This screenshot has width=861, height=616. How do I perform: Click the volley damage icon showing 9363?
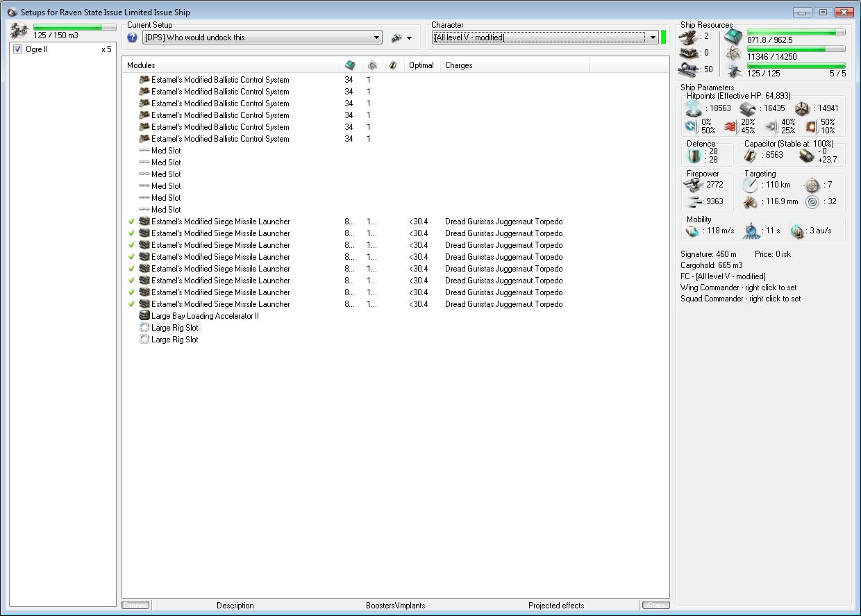pyautogui.click(x=693, y=201)
